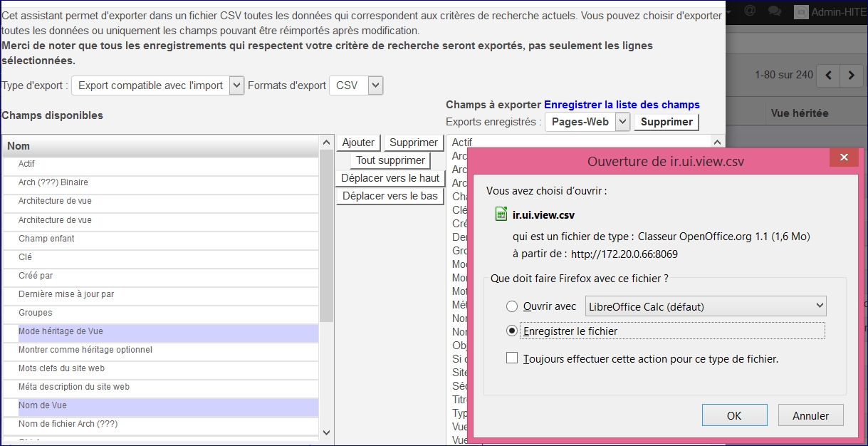This screenshot has width=868, height=446.
Task: Click the 1-80 sur 240 pager text
Action: (784, 75)
